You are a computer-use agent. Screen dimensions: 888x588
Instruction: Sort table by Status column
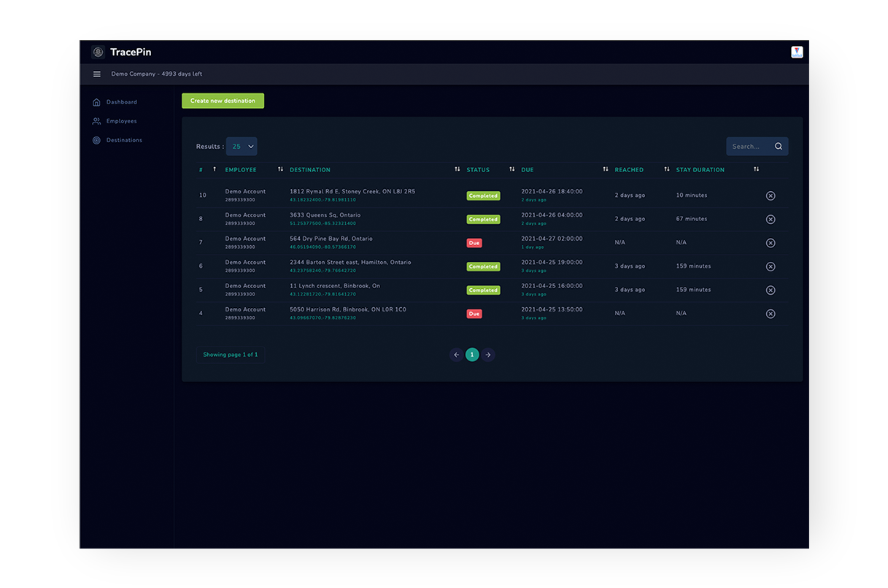click(x=511, y=170)
